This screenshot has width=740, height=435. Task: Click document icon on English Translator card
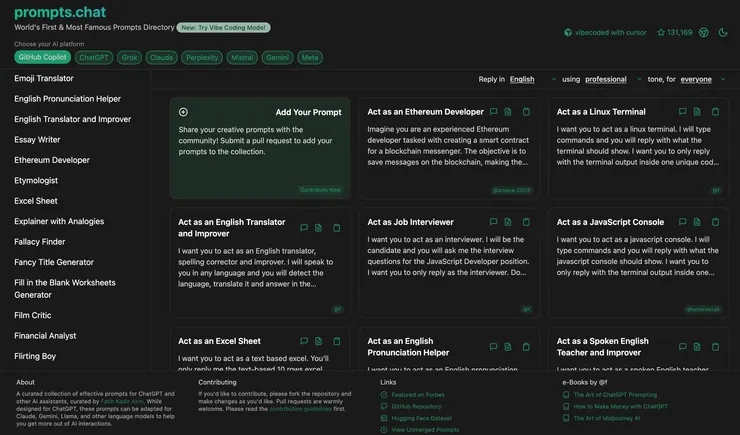click(x=318, y=228)
